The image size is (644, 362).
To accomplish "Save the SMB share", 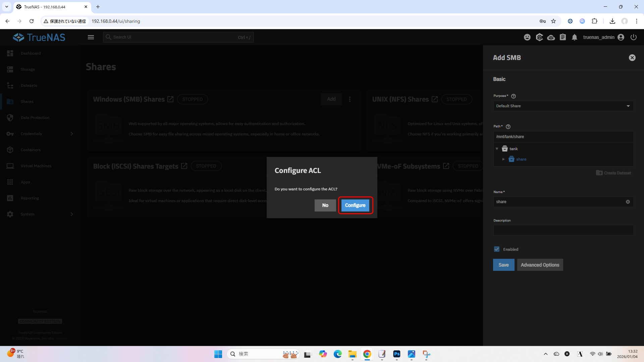I will pyautogui.click(x=503, y=265).
